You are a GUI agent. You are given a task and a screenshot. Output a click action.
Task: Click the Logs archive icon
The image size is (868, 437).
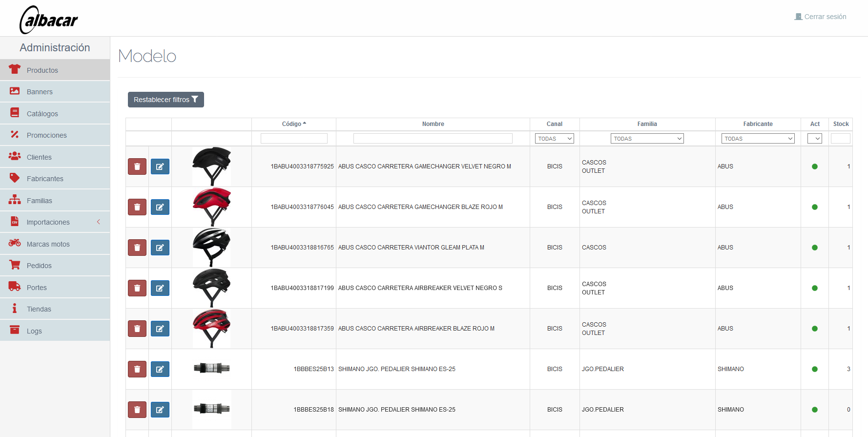coord(15,330)
